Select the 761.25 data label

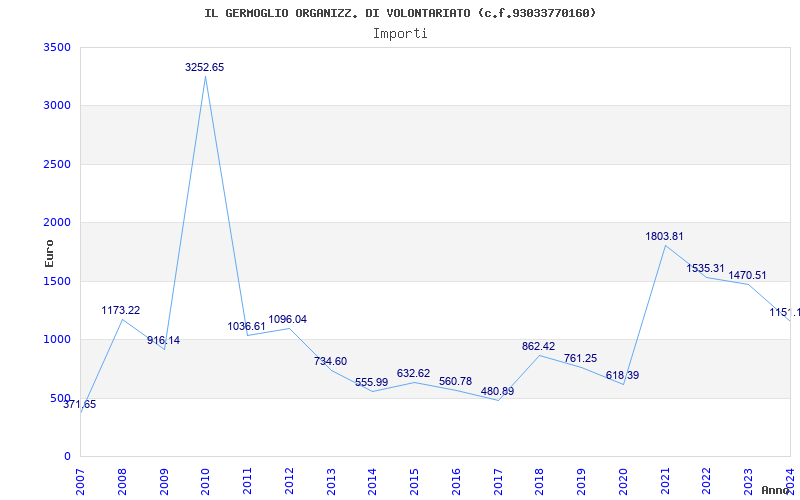[x=580, y=358]
